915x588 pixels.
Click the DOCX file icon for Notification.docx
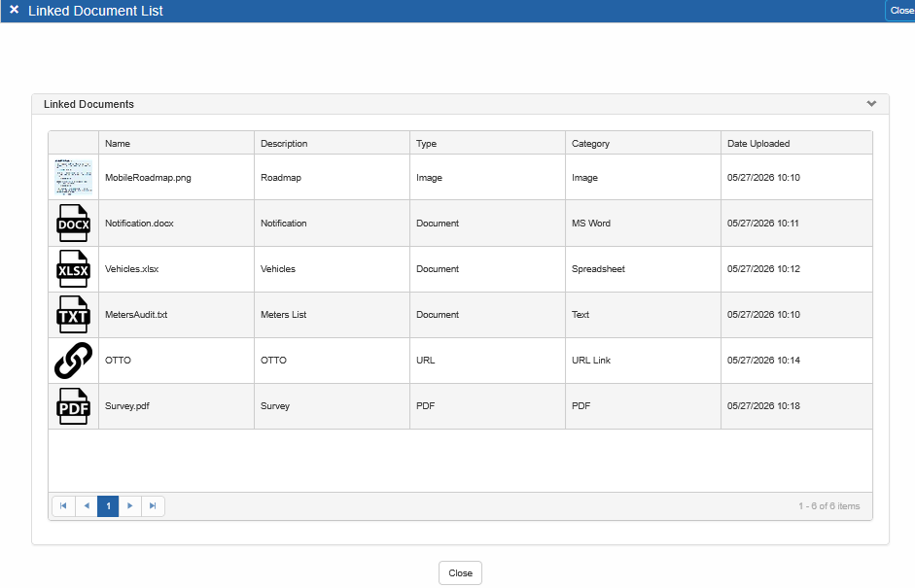point(74,224)
